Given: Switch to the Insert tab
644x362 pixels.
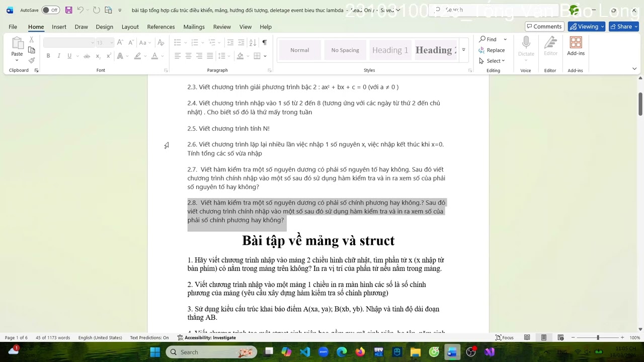Looking at the screenshot, I should coord(59,27).
